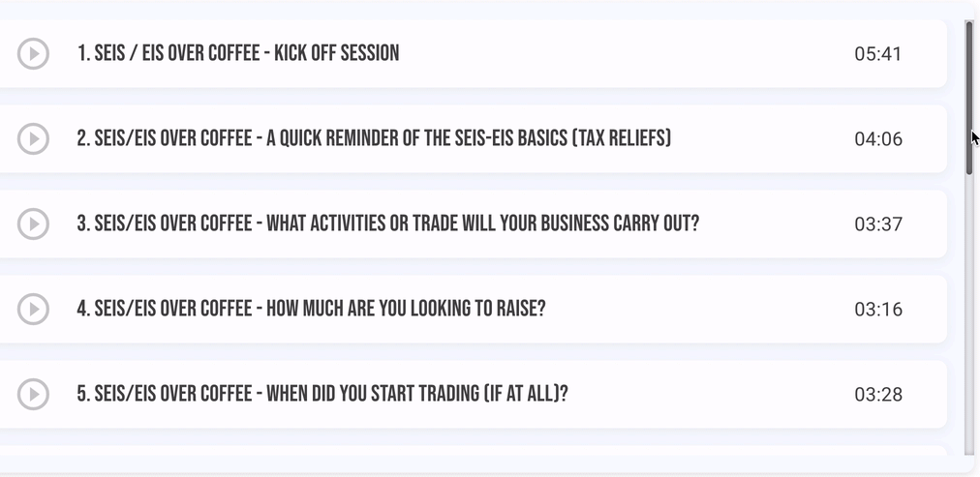The image size is (980, 477).
Task: Open "How much are you looking to raise?" title
Action: tap(311, 309)
